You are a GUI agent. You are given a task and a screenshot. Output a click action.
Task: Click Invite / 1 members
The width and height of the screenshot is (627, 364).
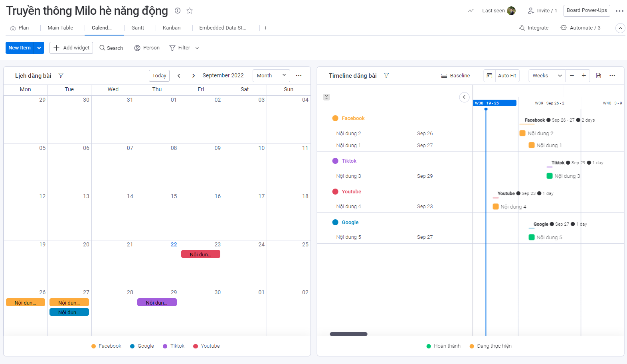(542, 11)
